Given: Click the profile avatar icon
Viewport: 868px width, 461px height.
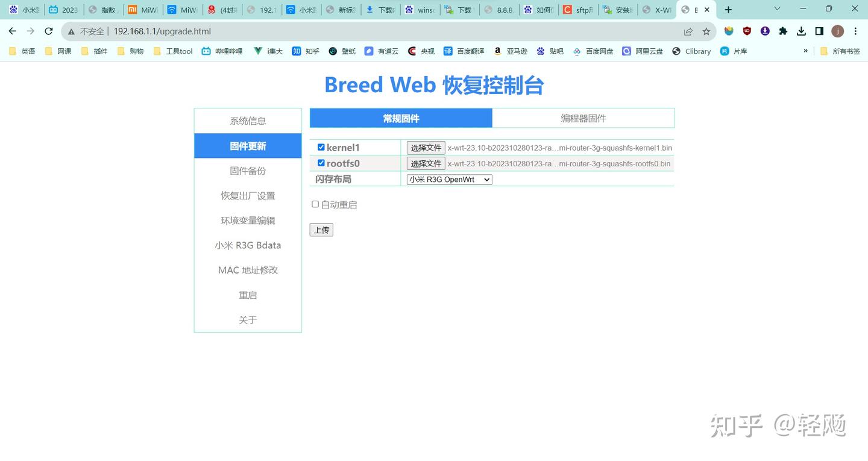Looking at the screenshot, I should 838,31.
